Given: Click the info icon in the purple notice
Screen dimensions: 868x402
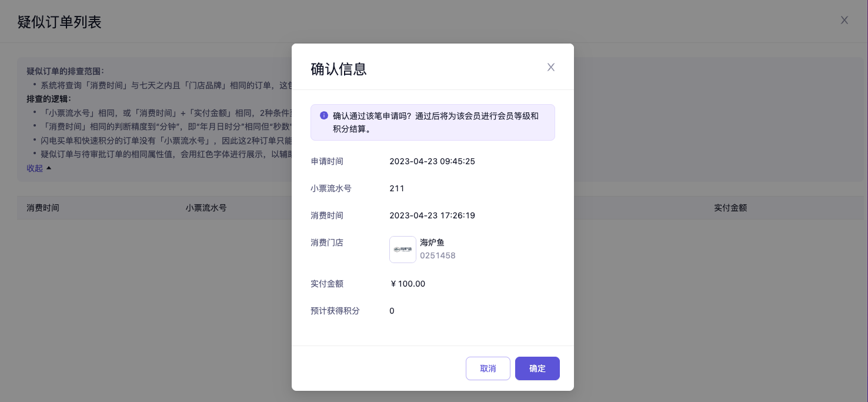Looking at the screenshot, I should (324, 116).
